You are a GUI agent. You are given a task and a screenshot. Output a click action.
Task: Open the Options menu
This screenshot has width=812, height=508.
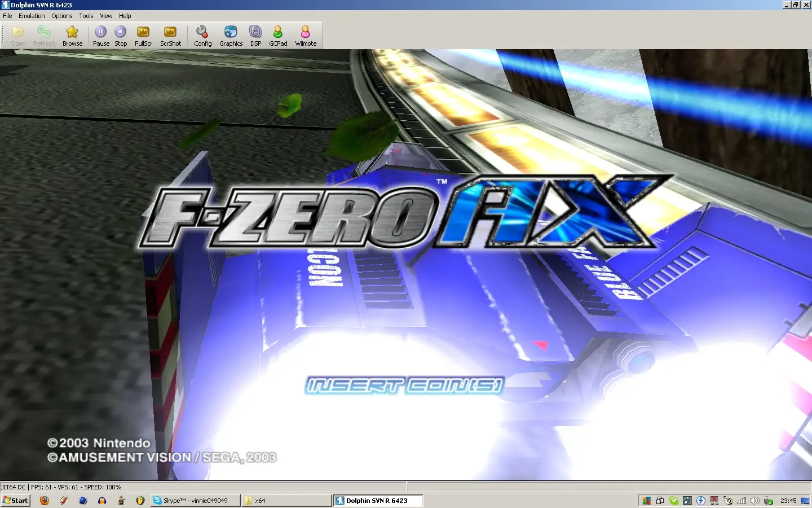click(x=62, y=16)
